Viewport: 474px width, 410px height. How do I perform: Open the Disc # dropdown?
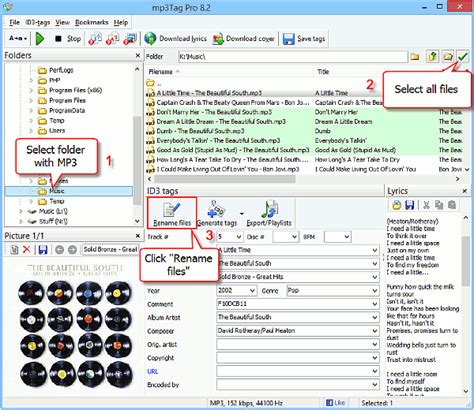coord(294,237)
